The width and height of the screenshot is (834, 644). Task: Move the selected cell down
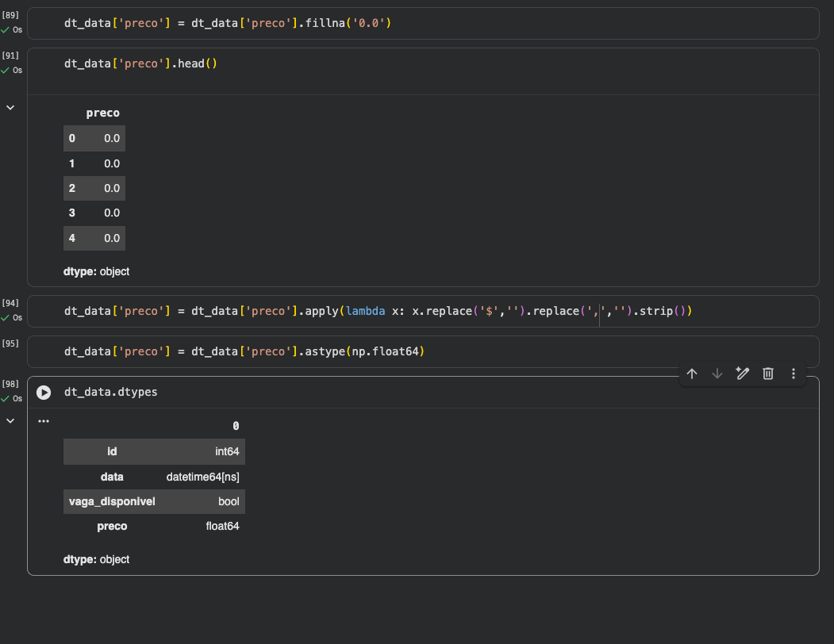pyautogui.click(x=717, y=374)
